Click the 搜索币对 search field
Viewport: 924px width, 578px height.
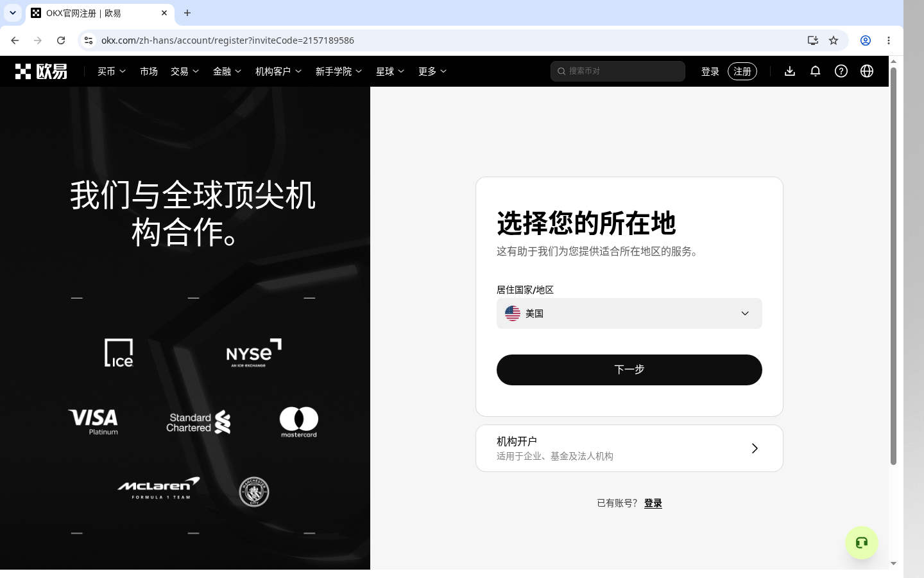(x=618, y=71)
